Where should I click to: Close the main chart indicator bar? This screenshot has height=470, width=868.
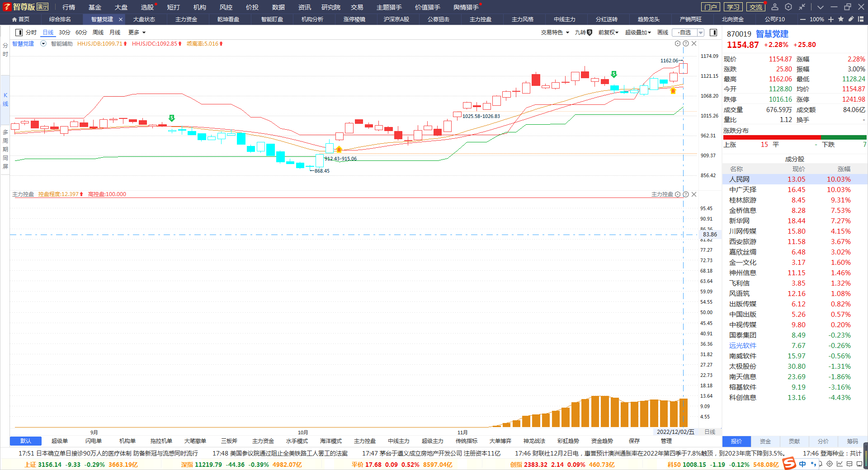pyautogui.click(x=694, y=43)
